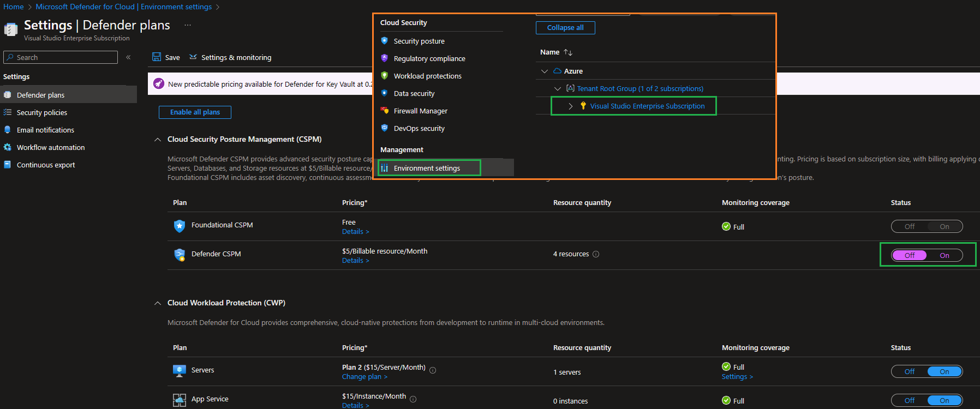
Task: Click 'Full' monitoring coverage for Foundational CSPM
Action: pyautogui.click(x=733, y=227)
